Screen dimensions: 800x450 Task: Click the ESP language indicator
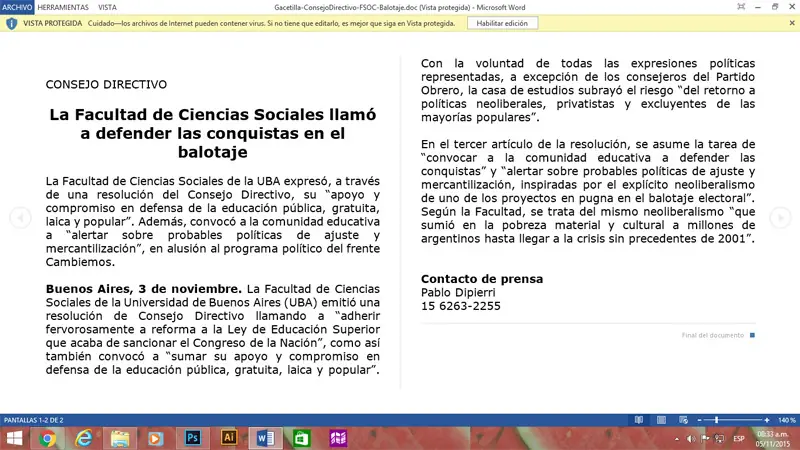(738, 439)
